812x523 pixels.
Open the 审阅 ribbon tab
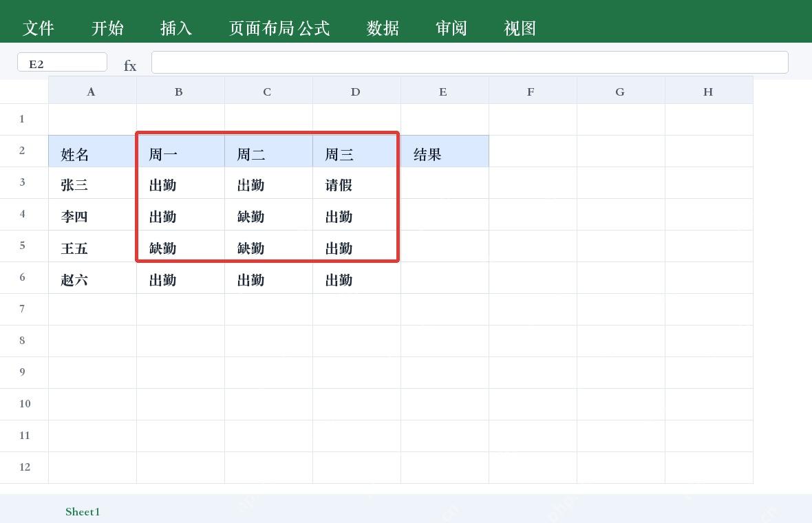pyautogui.click(x=451, y=28)
